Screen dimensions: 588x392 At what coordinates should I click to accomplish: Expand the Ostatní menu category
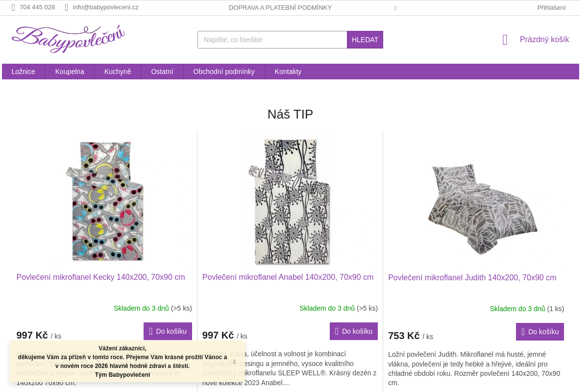162,72
